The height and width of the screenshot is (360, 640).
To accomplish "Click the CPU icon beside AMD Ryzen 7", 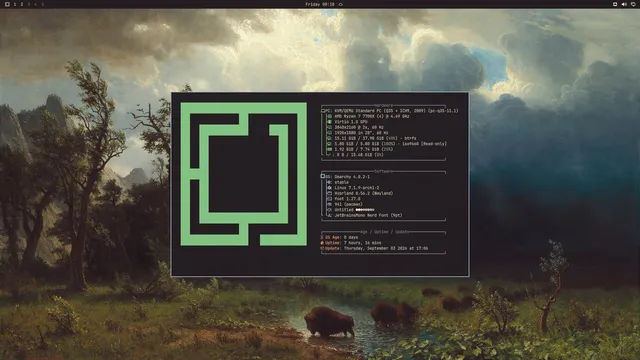I will click(x=329, y=116).
